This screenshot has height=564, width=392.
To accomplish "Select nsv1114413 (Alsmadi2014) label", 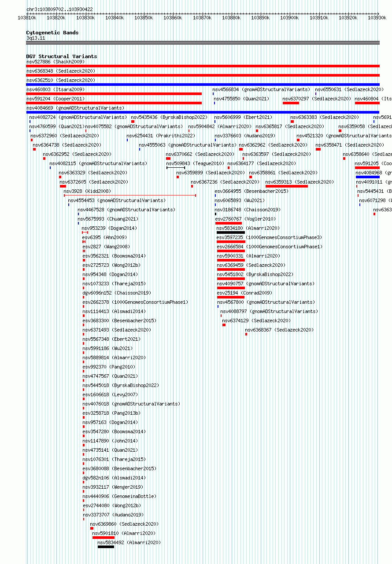I will 114,311.
